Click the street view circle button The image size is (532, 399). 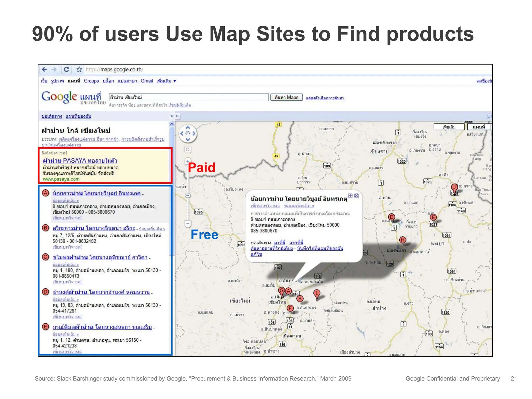coord(188,150)
